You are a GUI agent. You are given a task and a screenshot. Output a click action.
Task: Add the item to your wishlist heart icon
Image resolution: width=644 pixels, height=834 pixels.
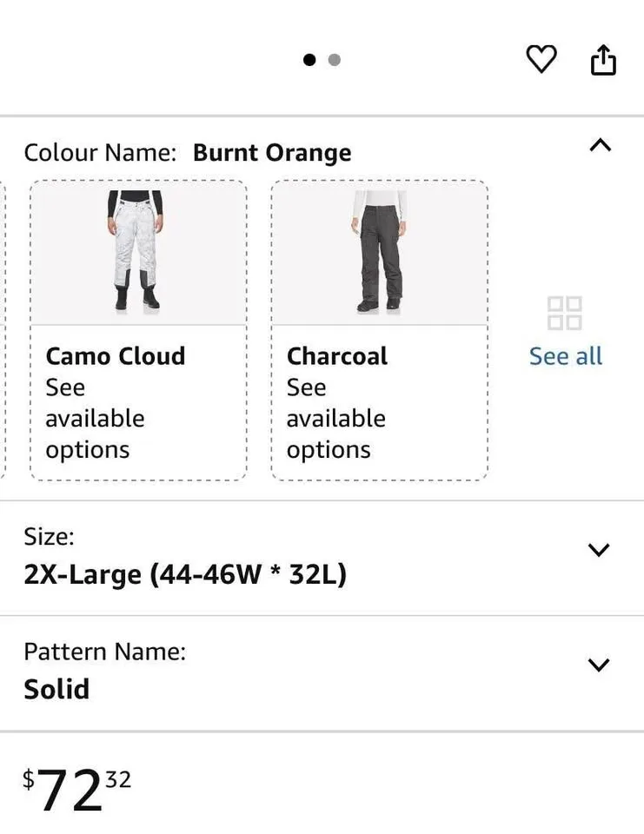[x=541, y=59]
